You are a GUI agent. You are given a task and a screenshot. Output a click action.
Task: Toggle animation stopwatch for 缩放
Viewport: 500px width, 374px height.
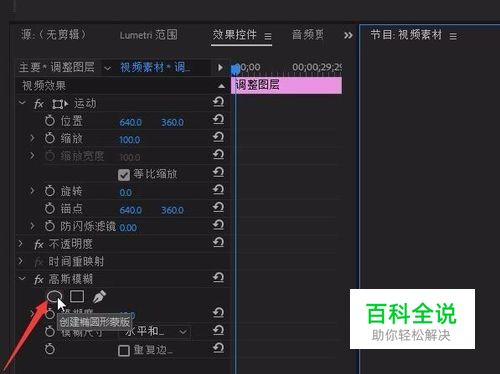point(50,138)
